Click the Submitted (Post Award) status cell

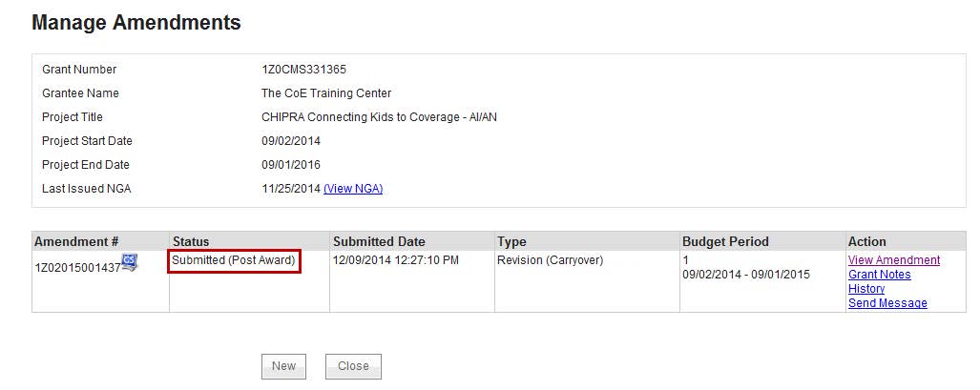pos(234,260)
